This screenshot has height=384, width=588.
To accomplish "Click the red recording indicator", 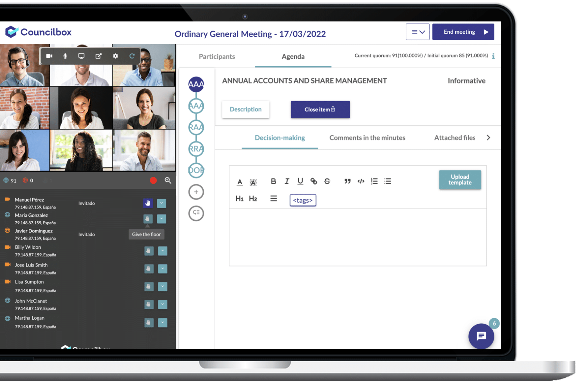I will (x=153, y=180).
